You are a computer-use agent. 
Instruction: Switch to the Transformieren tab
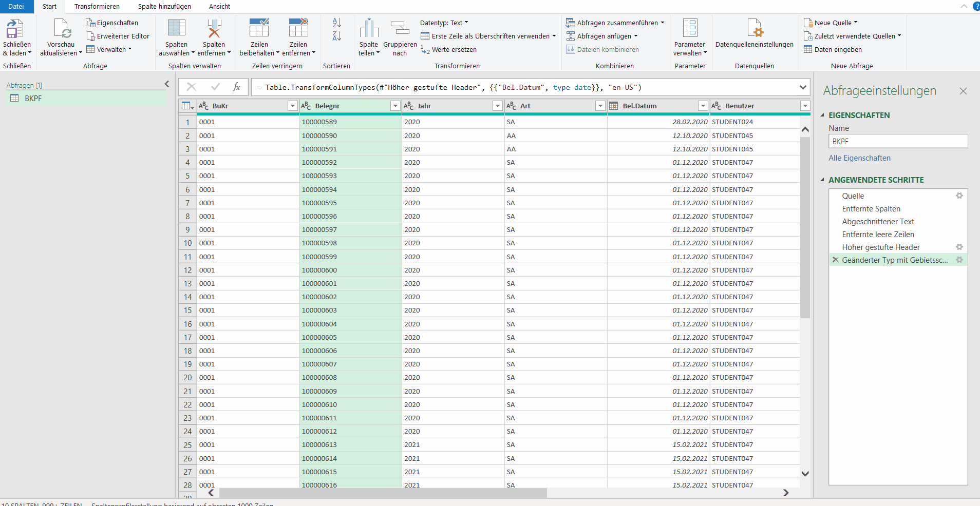click(97, 6)
